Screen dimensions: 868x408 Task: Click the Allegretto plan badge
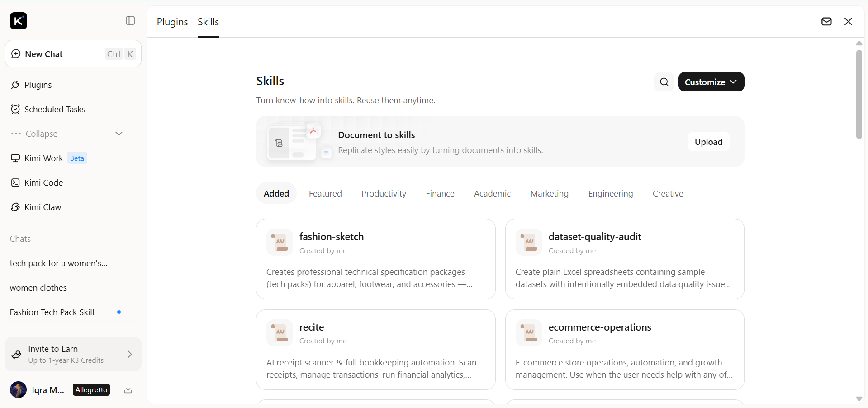click(x=91, y=389)
